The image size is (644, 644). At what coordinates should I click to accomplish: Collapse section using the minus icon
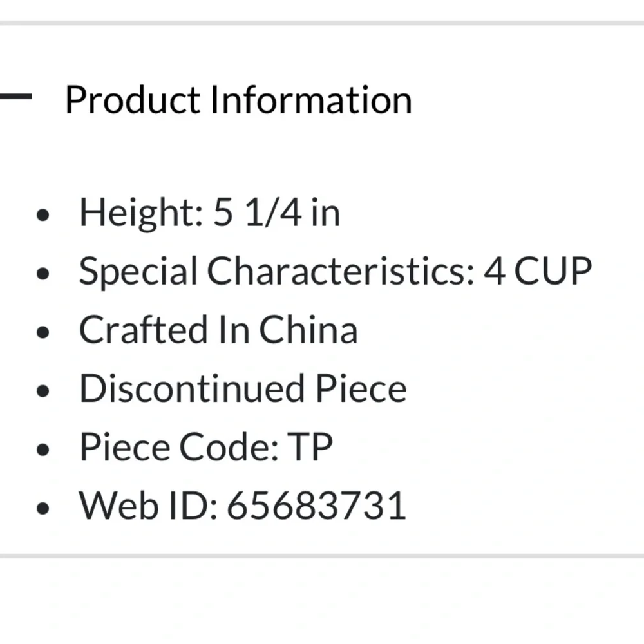click(x=15, y=97)
